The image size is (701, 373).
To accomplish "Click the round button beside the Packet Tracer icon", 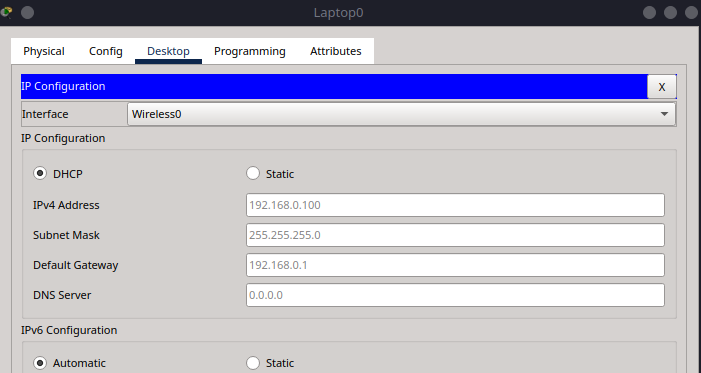I will [27, 13].
